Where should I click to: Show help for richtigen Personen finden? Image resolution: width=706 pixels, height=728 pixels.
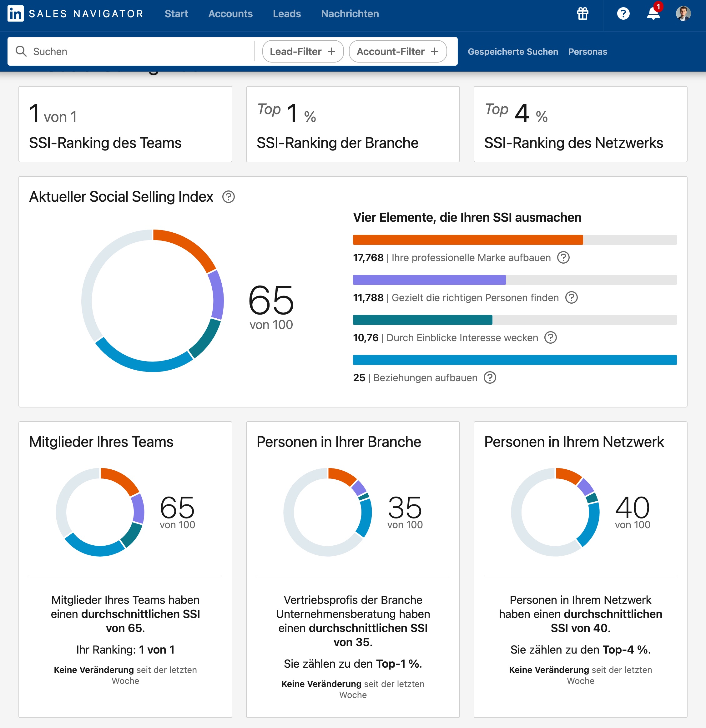[571, 297]
